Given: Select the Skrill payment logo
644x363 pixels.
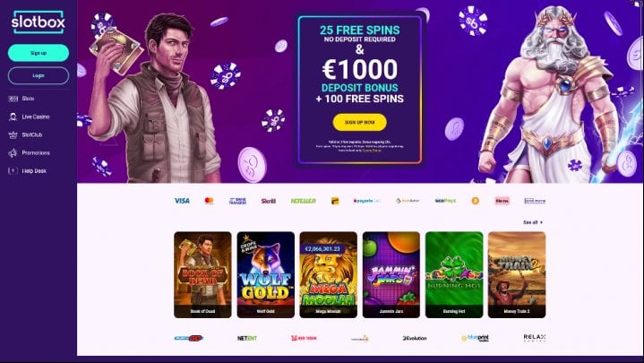Looking at the screenshot, I should (268, 201).
